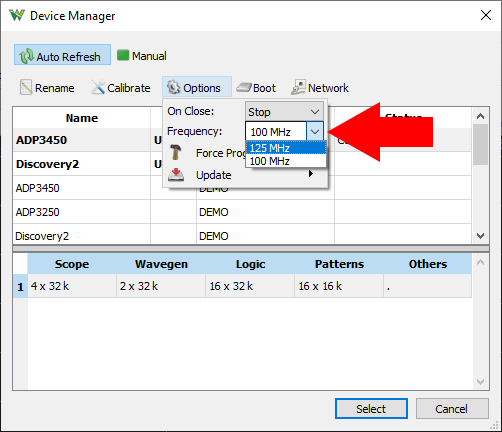Open Calibrate tools icon
Image resolution: width=502 pixels, height=432 pixels.
coord(98,88)
